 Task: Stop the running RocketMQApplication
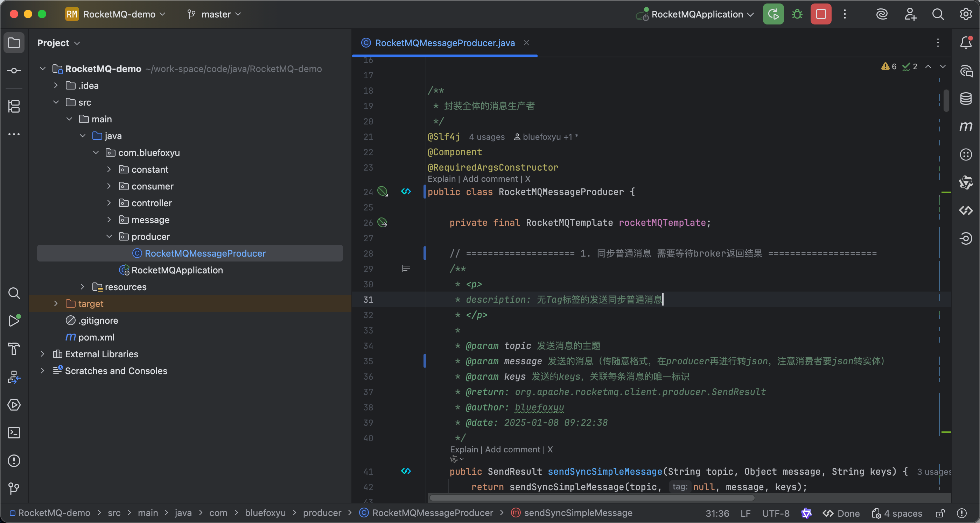(x=821, y=14)
